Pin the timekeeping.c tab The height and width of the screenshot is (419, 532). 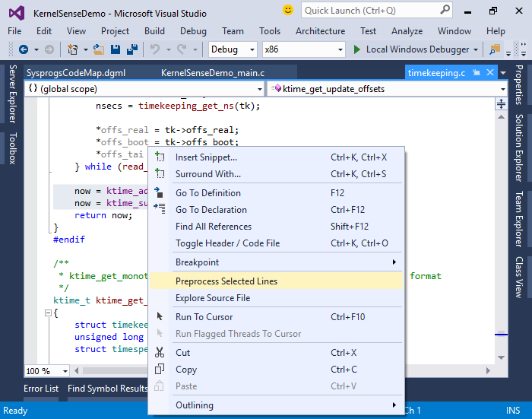pyautogui.click(x=477, y=72)
